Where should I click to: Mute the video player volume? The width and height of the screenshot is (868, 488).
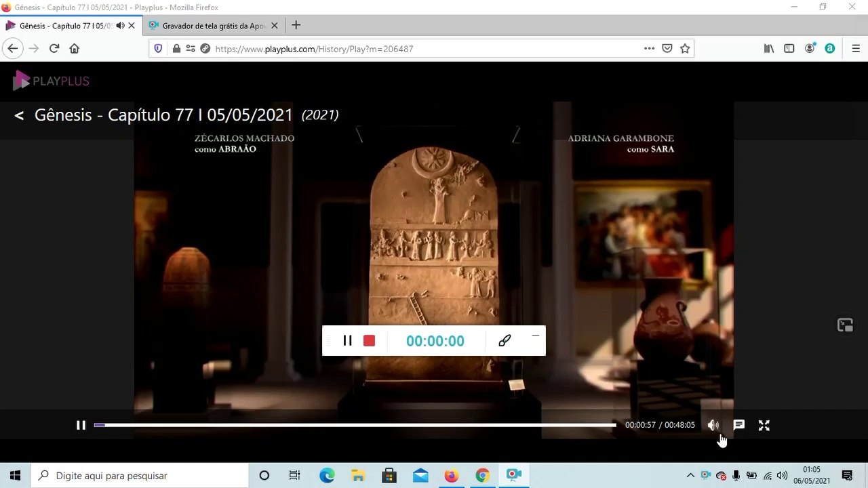[713, 425]
